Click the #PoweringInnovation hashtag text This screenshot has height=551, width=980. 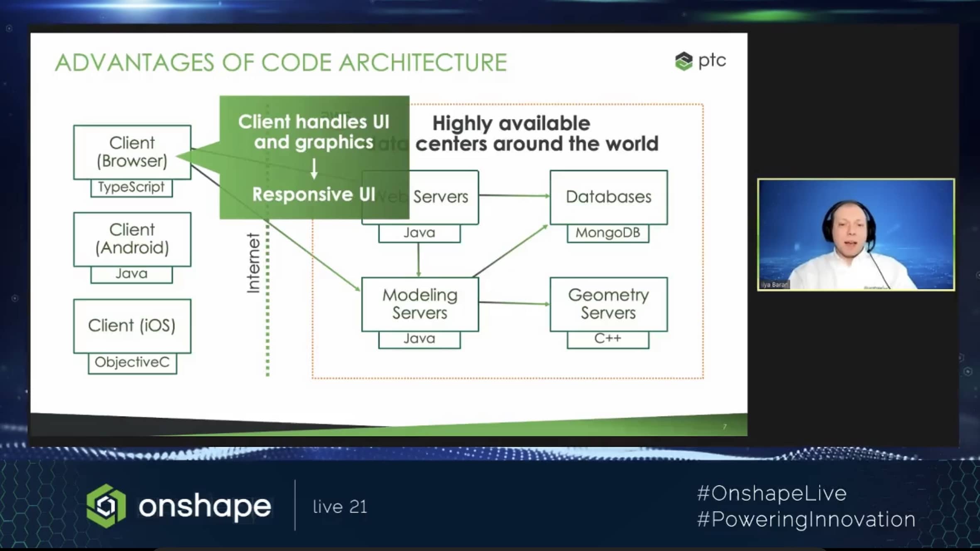tap(806, 519)
